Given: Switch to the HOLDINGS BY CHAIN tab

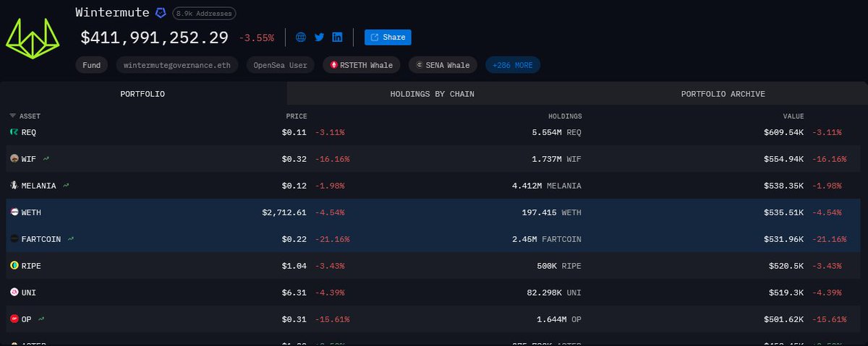Looking at the screenshot, I should coord(432,94).
